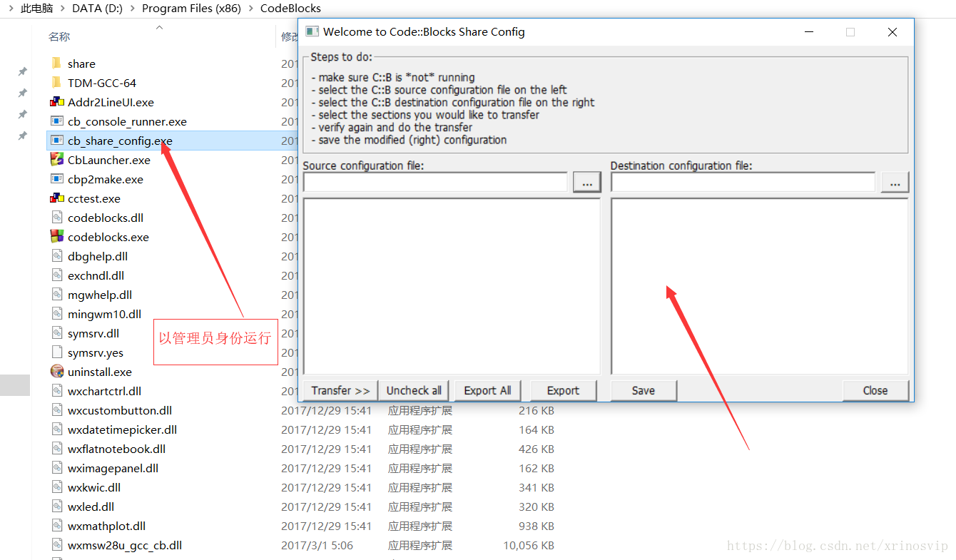
Task: Click the codeblocks.exe application icon
Action: [x=57, y=237]
